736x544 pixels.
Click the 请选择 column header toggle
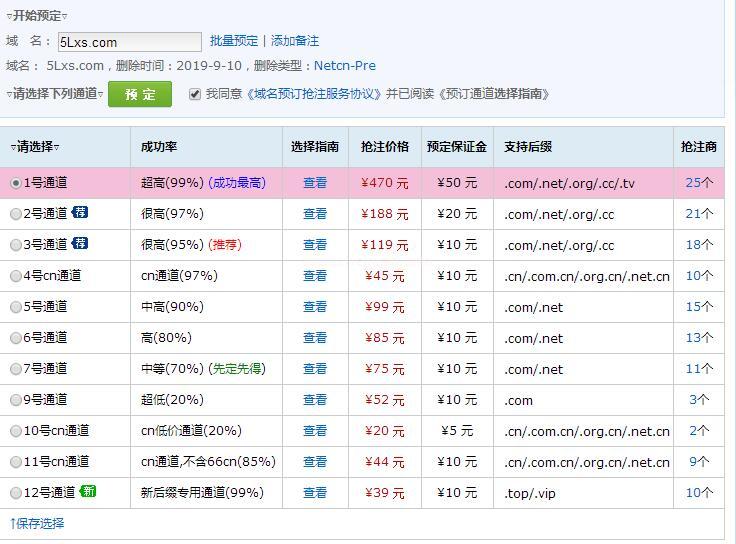click(35, 147)
